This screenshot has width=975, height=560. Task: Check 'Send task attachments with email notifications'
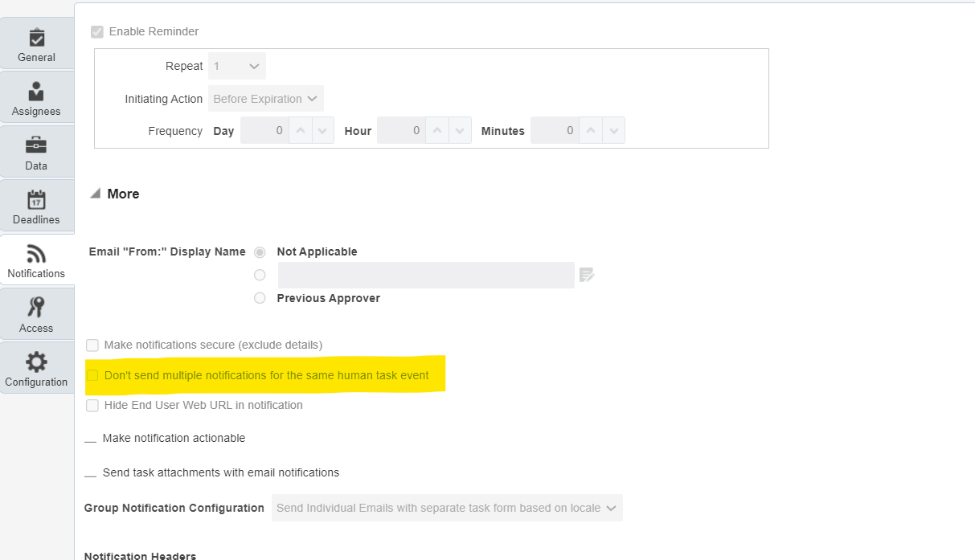click(x=92, y=472)
